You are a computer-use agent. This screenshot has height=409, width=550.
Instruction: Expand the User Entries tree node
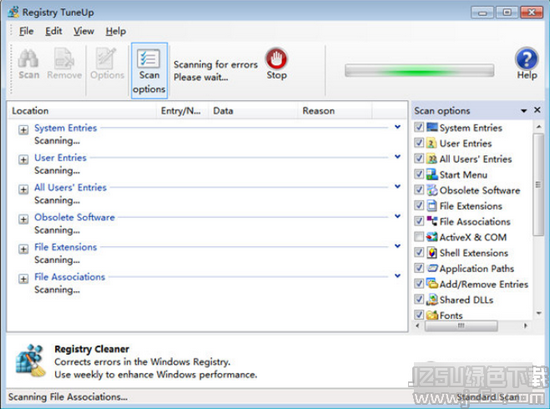tap(24, 160)
